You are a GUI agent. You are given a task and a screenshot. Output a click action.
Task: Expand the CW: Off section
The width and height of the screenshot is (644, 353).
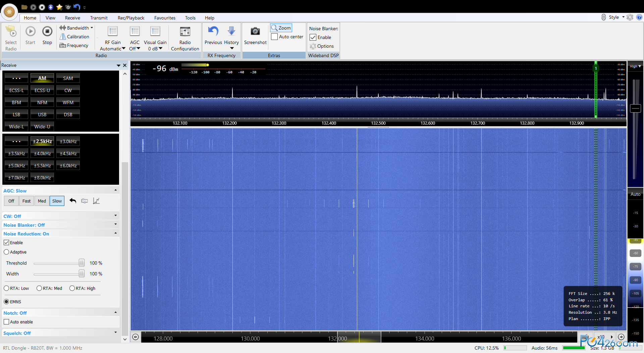pyautogui.click(x=116, y=216)
